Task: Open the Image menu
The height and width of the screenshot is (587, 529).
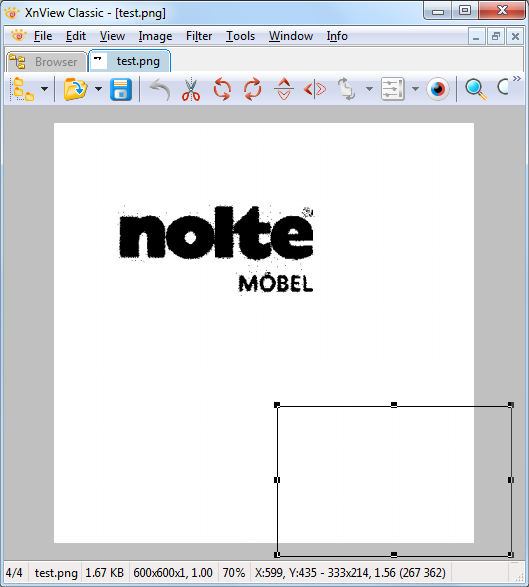Action: (155, 36)
